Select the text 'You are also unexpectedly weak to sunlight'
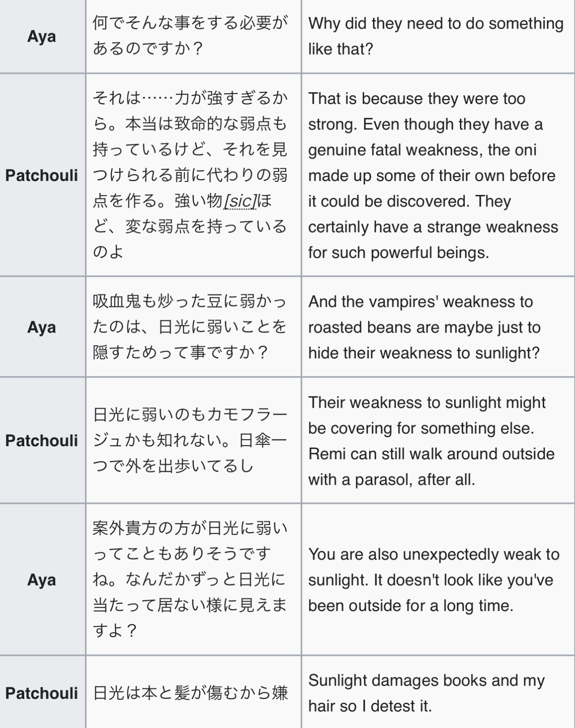Image resolution: width=575 pixels, height=728 pixels. click(433, 567)
